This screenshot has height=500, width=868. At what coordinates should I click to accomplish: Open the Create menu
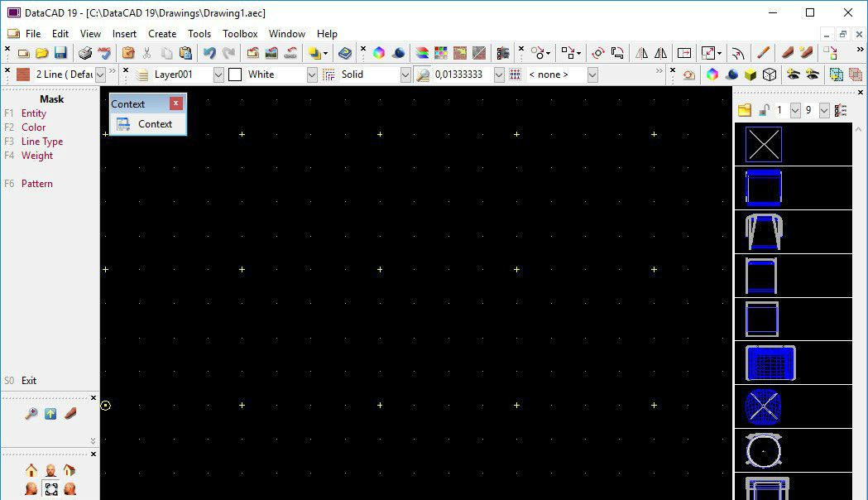(x=162, y=34)
